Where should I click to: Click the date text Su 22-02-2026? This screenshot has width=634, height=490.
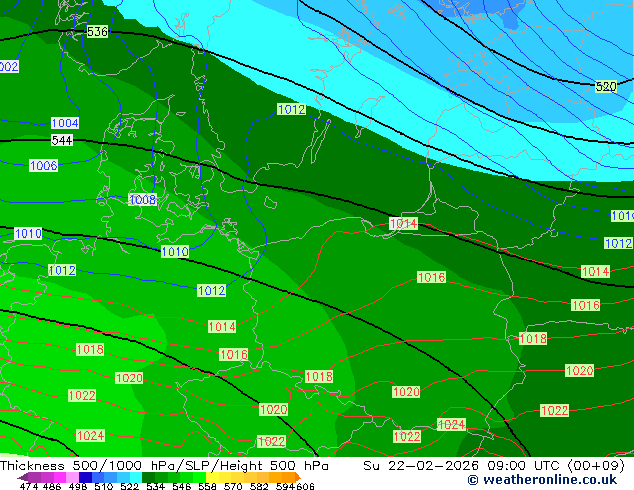click(421, 465)
